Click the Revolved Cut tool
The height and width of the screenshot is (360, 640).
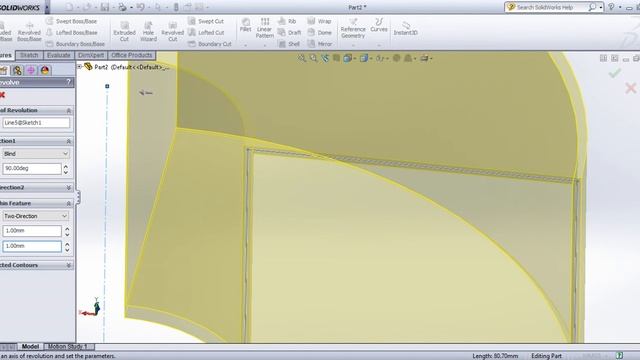172,31
